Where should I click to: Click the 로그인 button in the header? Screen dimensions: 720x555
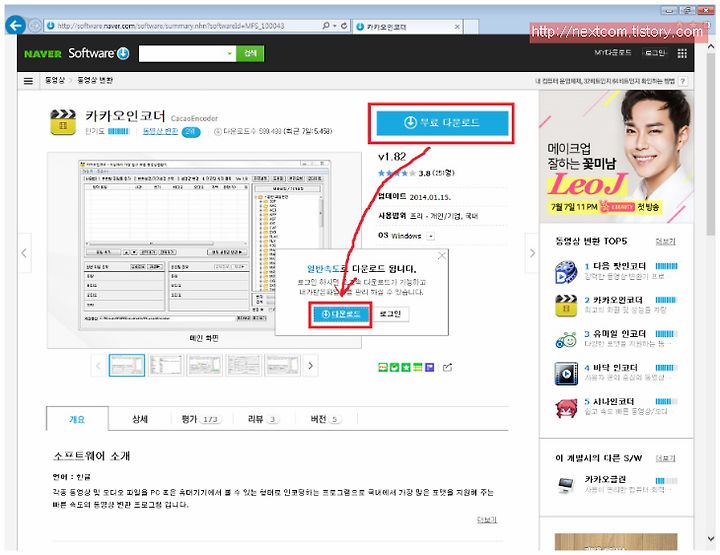(x=655, y=53)
